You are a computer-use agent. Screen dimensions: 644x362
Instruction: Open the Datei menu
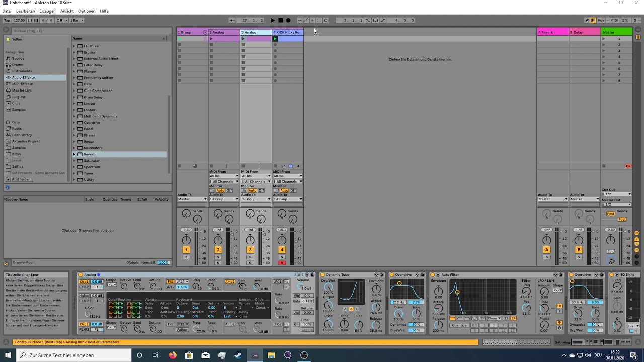coord(7,11)
